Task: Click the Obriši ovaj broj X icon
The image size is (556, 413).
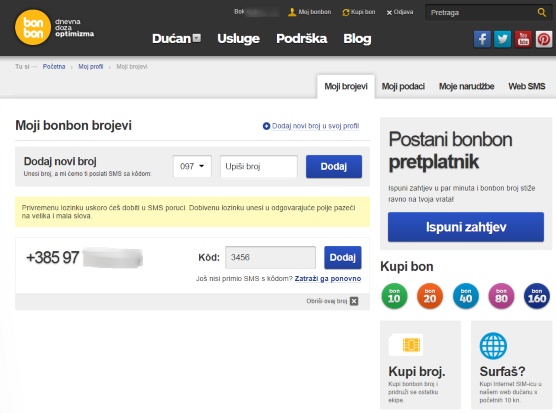Action: pos(354,301)
